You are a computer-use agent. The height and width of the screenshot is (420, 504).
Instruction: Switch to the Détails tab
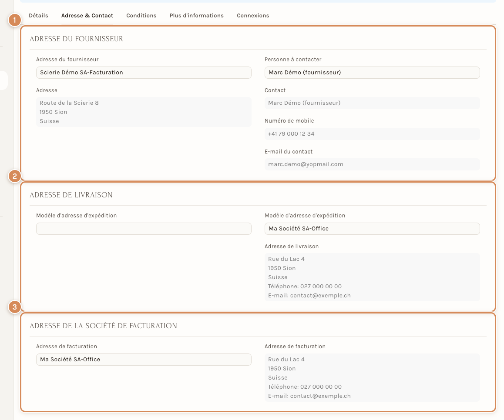coord(38,15)
